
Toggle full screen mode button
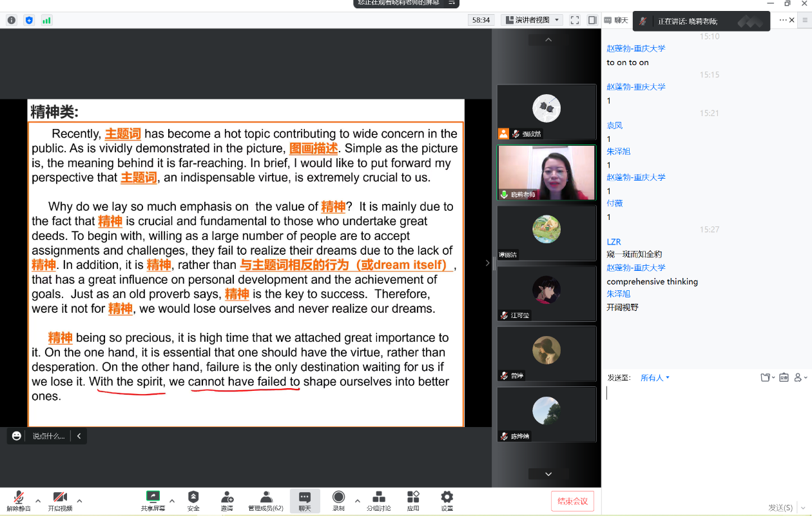click(574, 20)
